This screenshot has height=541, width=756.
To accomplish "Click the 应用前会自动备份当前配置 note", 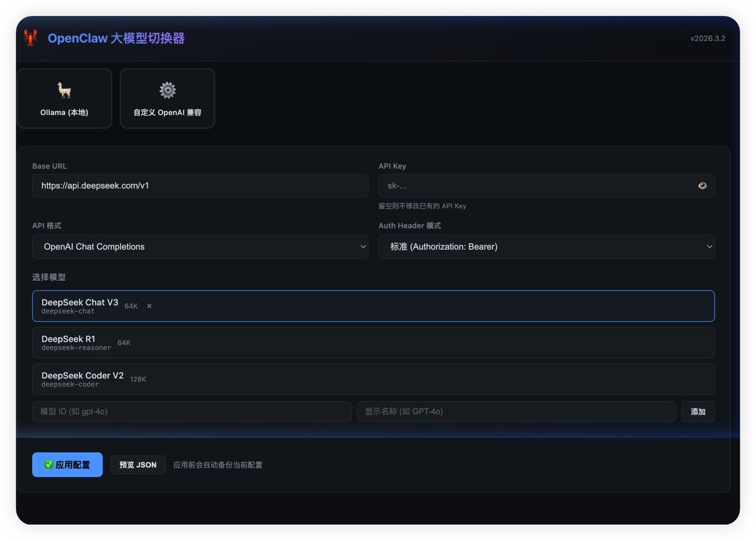I will (218, 465).
